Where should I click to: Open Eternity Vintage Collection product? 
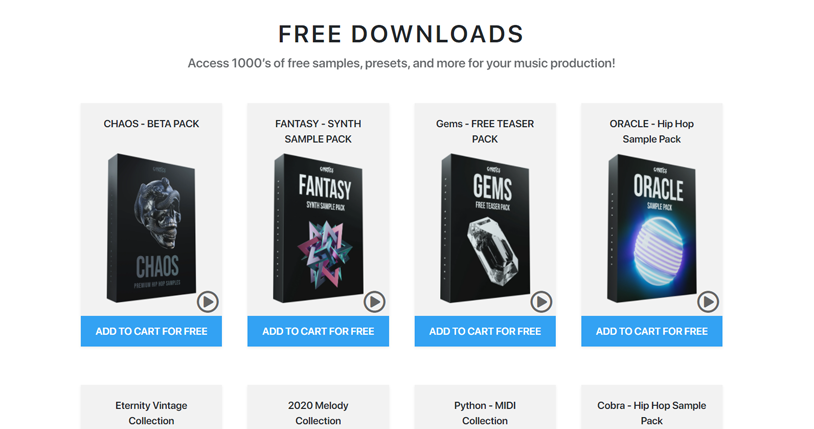(151, 413)
